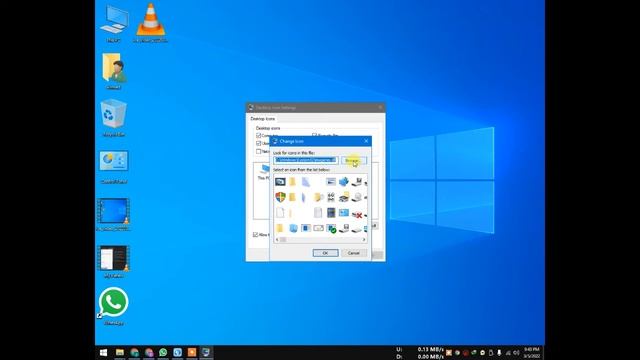Select the network drive with red X icon

(x=357, y=214)
